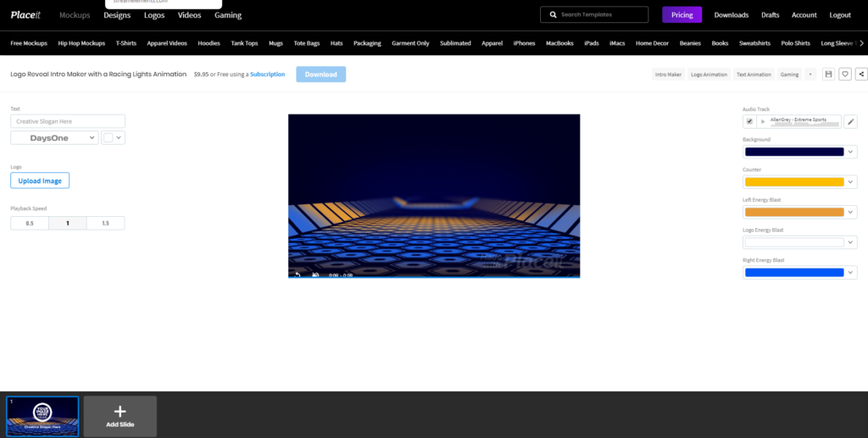Go to Packaging category
Image resolution: width=868 pixels, height=438 pixels.
pos(367,43)
